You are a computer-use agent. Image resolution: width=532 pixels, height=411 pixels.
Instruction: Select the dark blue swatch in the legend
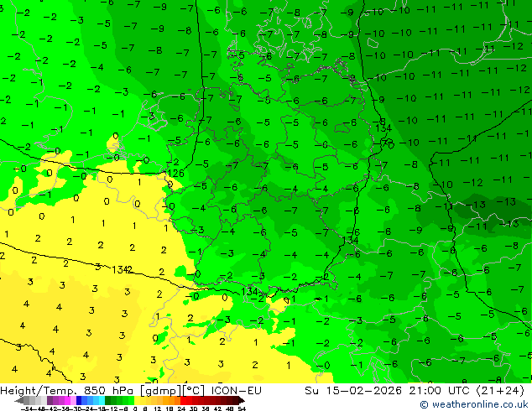79,400
